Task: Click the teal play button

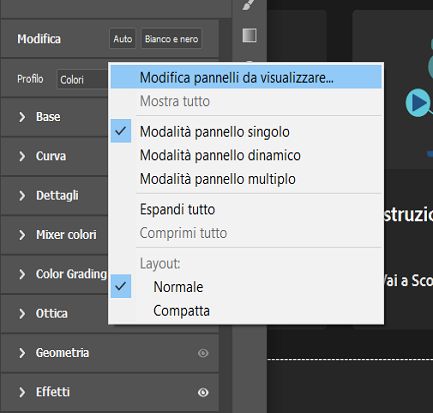Action: pos(418,103)
